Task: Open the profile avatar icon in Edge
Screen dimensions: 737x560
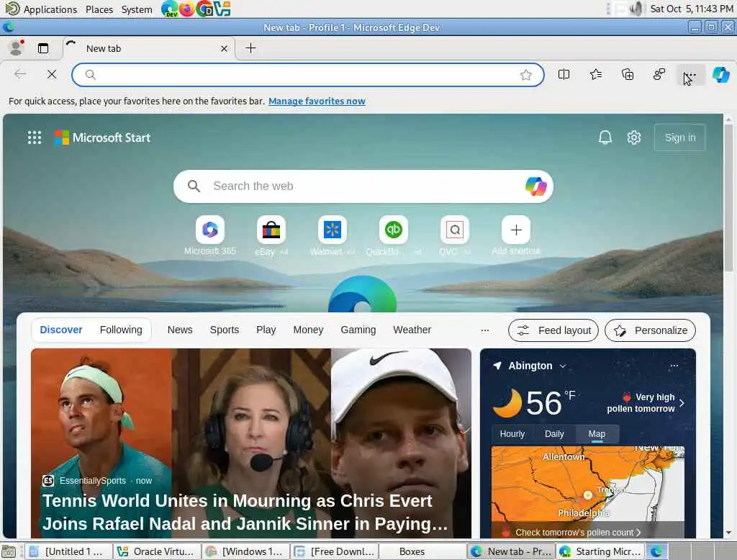Action: tap(17, 48)
